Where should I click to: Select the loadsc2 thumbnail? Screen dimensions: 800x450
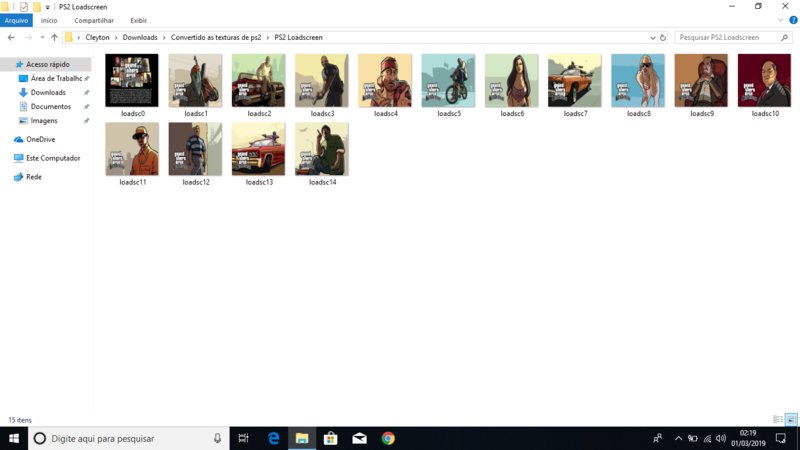click(259, 81)
